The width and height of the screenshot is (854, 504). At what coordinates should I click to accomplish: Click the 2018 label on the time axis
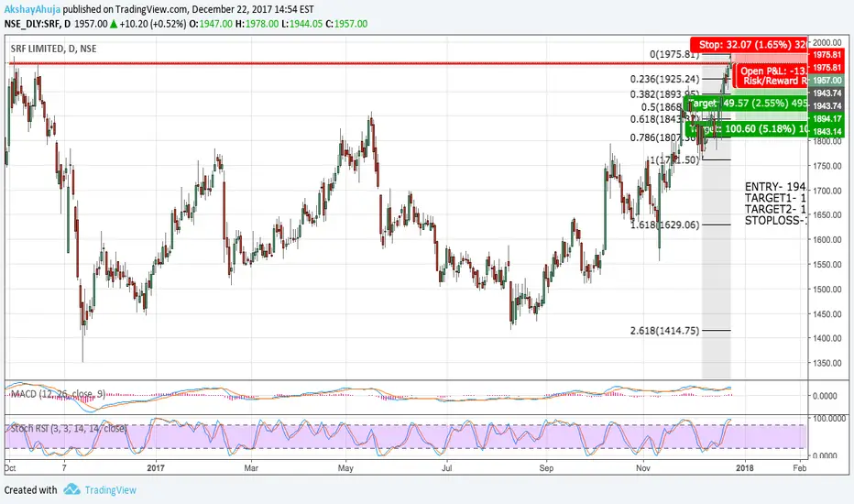pyautogui.click(x=745, y=467)
